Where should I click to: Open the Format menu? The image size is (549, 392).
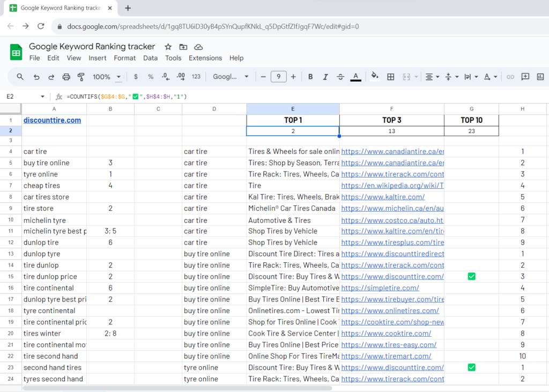124,58
